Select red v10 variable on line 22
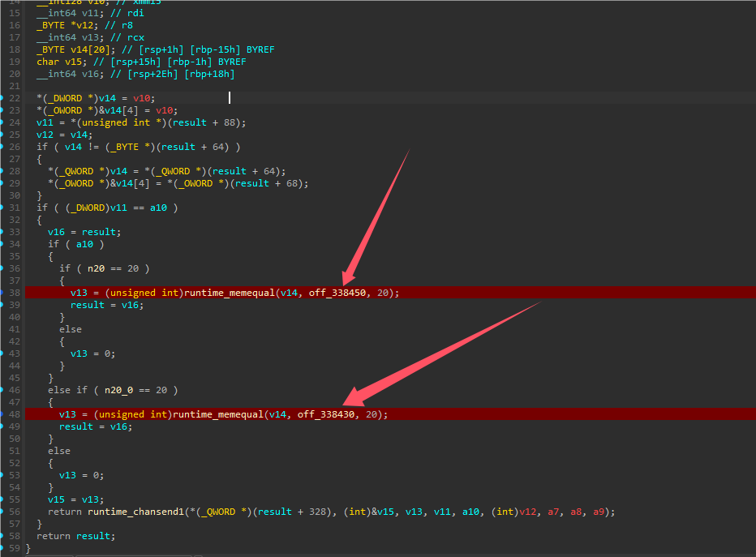This screenshot has width=756, height=557. (144, 98)
